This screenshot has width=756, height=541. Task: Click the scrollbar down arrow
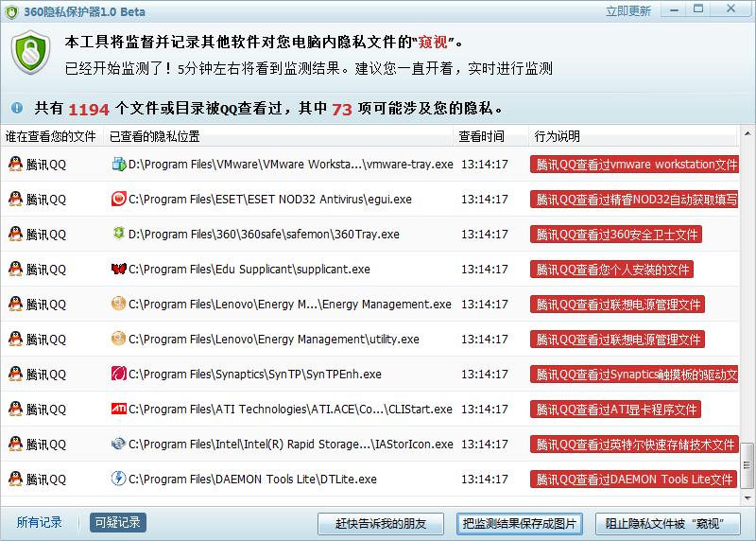tap(747, 498)
